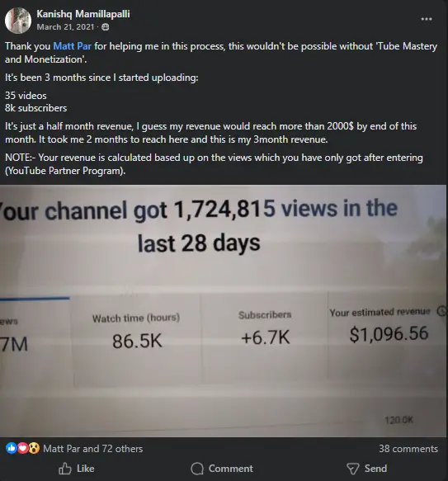448x481 pixels.
Task: View the 38 comments
Action: (x=408, y=449)
